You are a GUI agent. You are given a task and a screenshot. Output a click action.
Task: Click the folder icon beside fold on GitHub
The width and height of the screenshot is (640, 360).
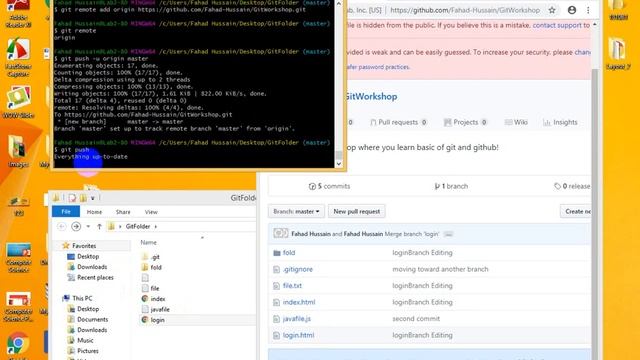(277, 253)
